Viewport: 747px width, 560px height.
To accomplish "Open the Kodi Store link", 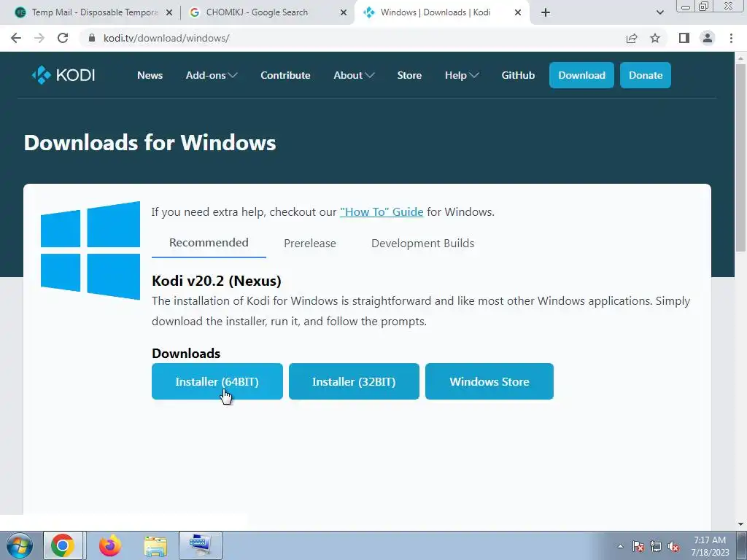I will pos(409,75).
